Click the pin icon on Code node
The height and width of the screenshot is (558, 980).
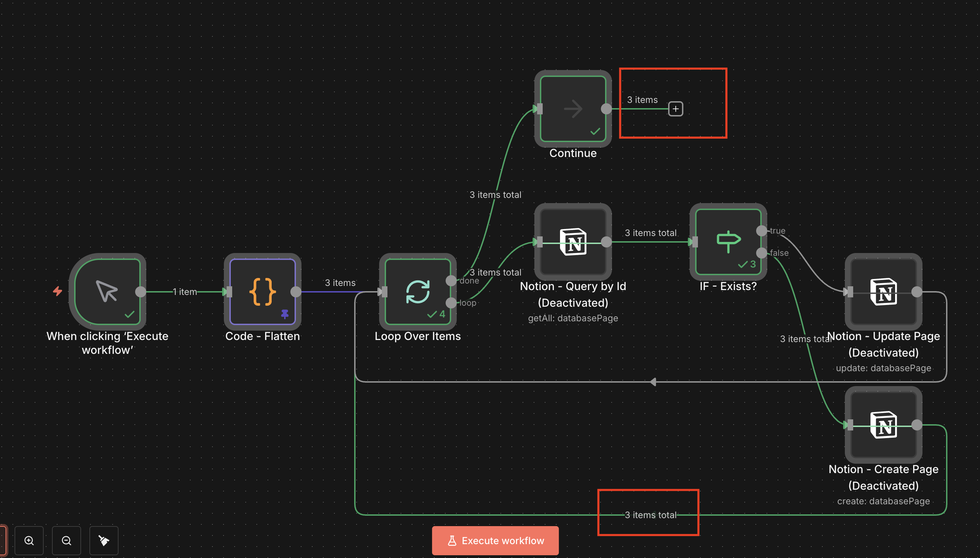285,314
